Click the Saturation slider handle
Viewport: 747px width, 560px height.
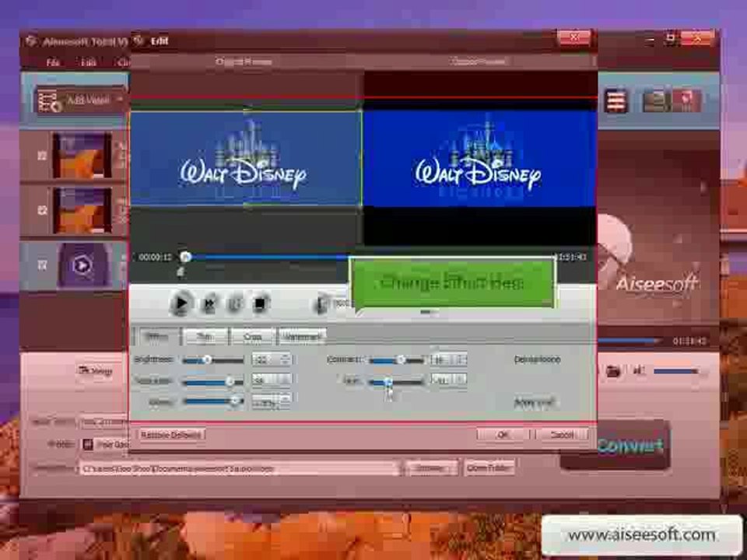click(x=230, y=381)
